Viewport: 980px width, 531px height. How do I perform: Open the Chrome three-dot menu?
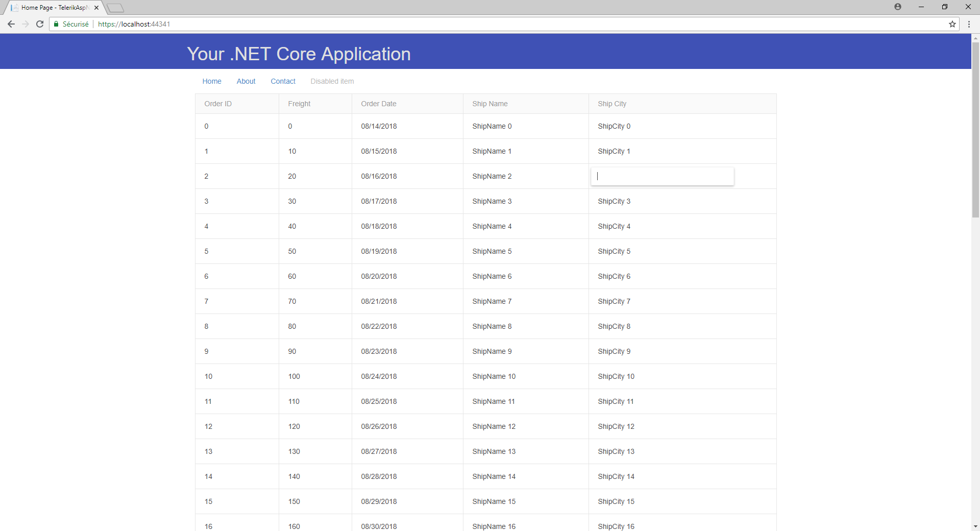(969, 24)
